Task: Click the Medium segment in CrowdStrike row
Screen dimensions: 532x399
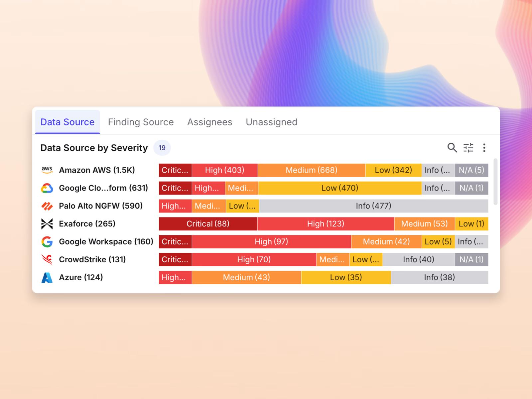Action: point(333,259)
